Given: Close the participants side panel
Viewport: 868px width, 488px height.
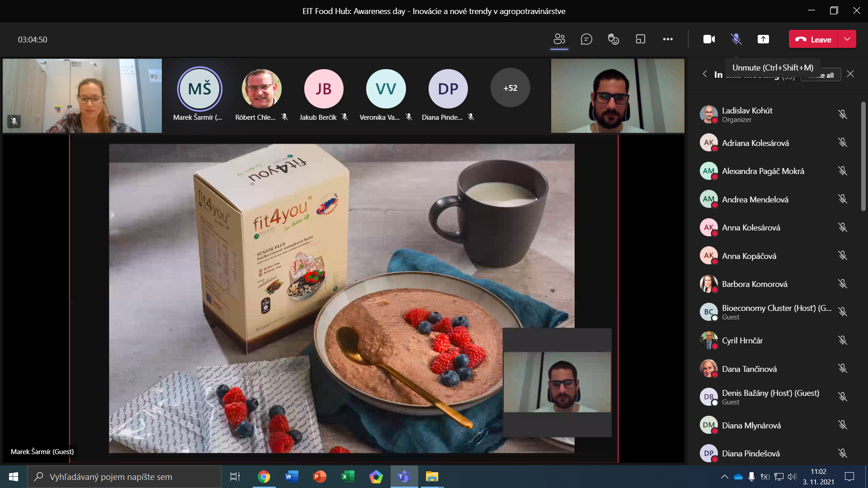Looking at the screenshot, I should click(850, 74).
